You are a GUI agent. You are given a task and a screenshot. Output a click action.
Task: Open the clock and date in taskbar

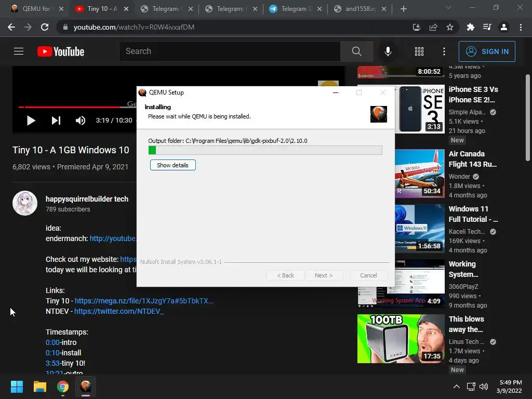point(509,387)
